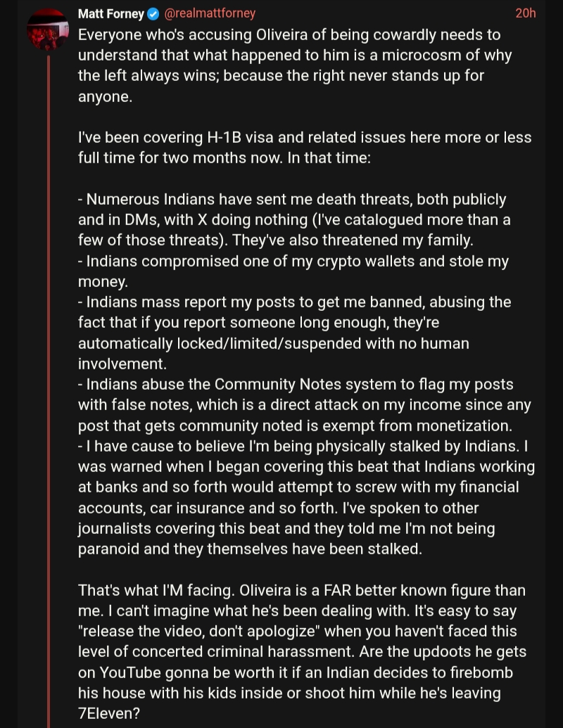This screenshot has width=563, height=728.
Task: Select the final paragraph starting "That's what I'M facing"
Action: tap(302, 651)
